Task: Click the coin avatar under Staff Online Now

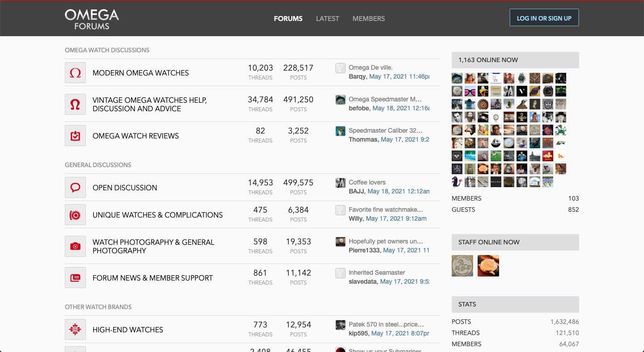Action: (x=462, y=266)
